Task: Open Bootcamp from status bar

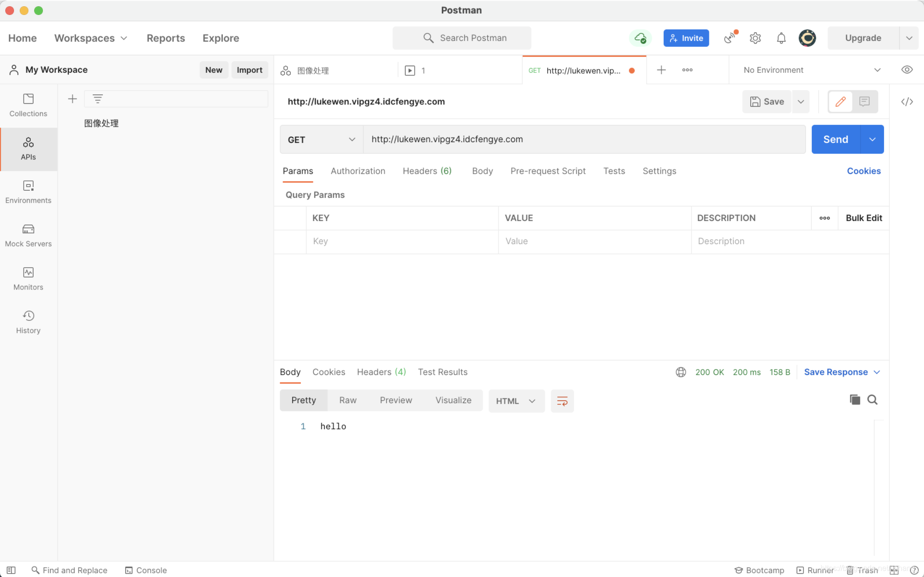Action: [759, 570]
